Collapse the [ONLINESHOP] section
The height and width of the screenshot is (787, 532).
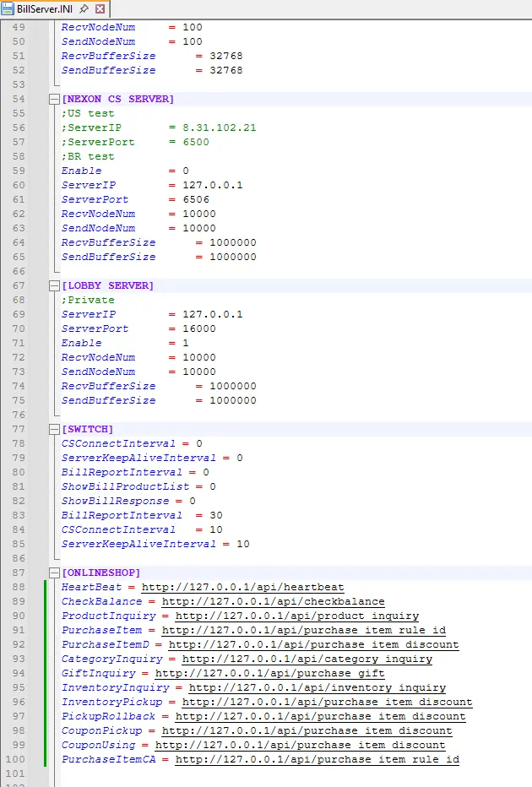(x=54, y=573)
